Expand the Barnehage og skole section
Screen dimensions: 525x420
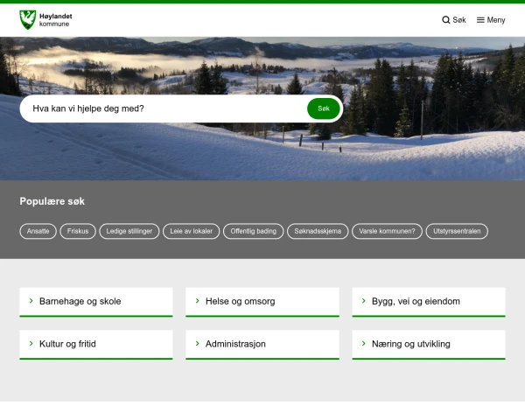(x=96, y=301)
